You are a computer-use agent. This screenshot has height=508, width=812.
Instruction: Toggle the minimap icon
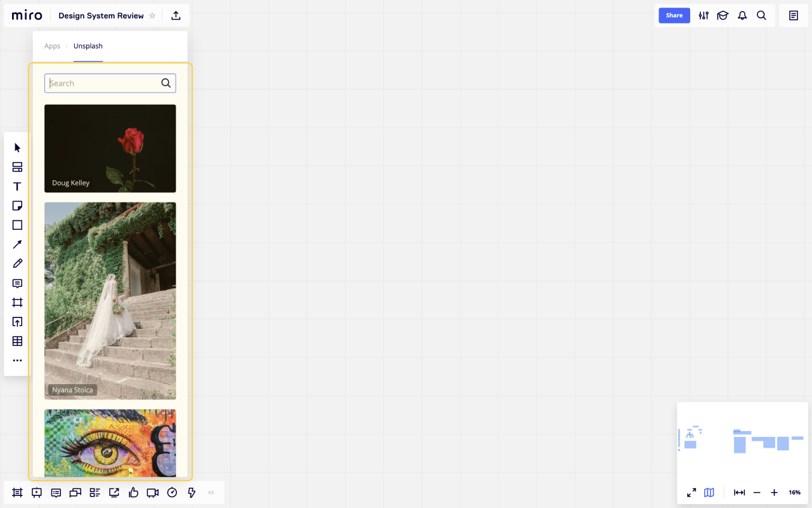coord(709,493)
